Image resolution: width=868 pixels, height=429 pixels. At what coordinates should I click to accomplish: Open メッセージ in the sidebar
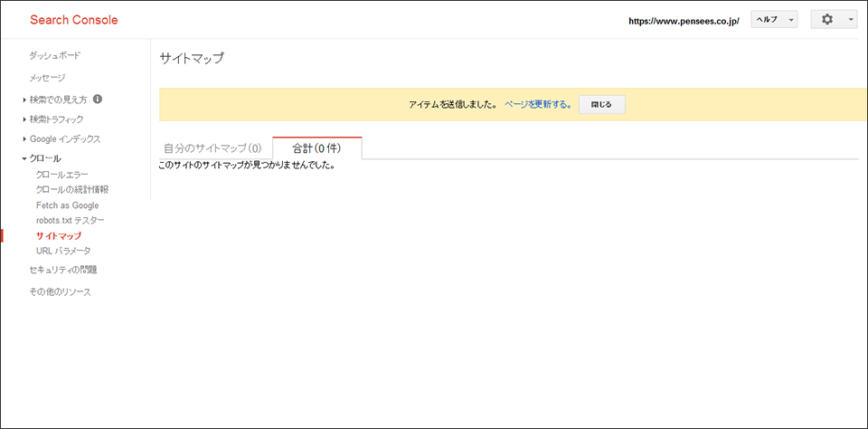(x=47, y=78)
